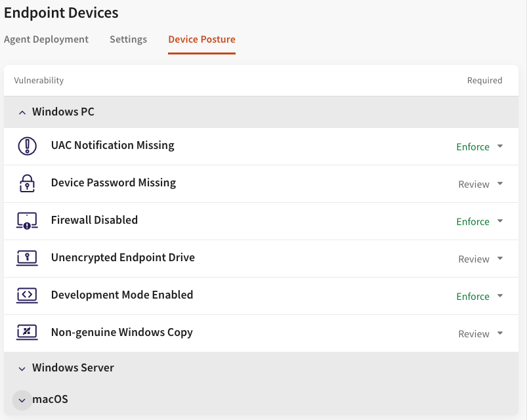Click the Required column header
527x420 pixels.
point(484,81)
